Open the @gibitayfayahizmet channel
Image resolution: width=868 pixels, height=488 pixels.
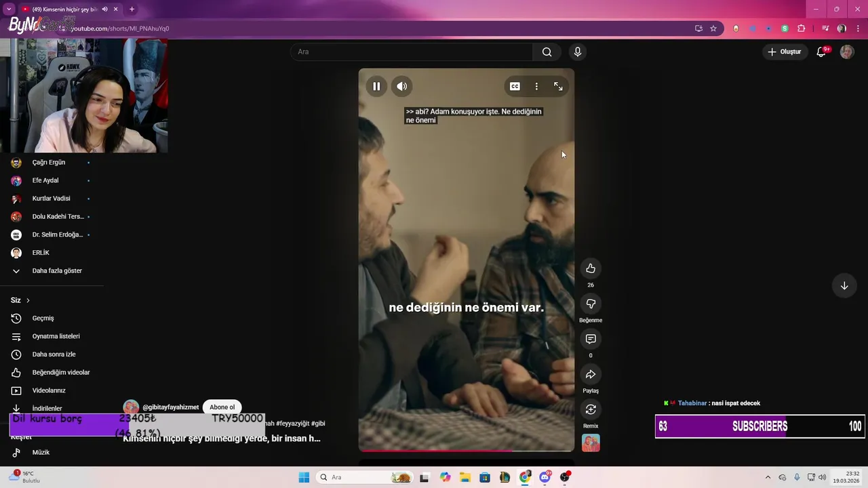170,407
